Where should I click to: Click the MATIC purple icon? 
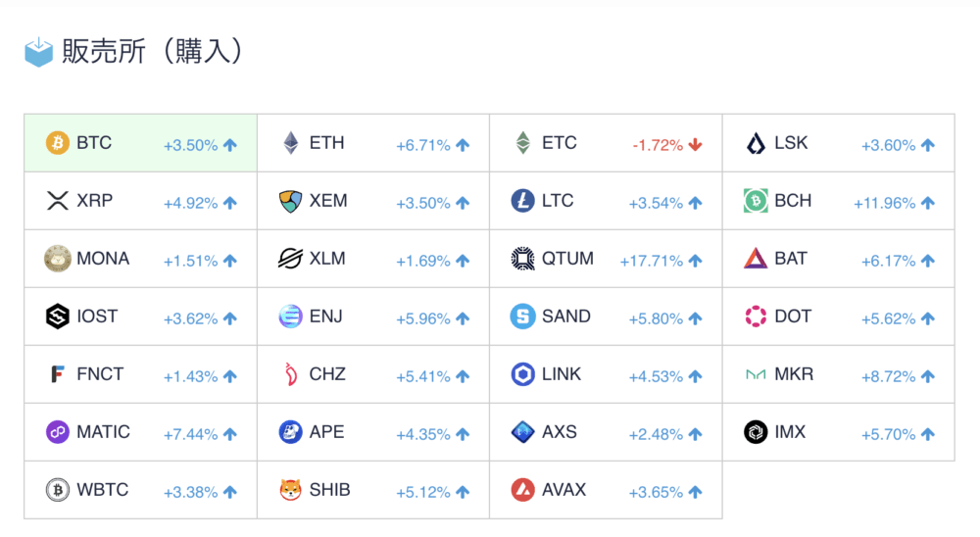pyautogui.click(x=58, y=432)
